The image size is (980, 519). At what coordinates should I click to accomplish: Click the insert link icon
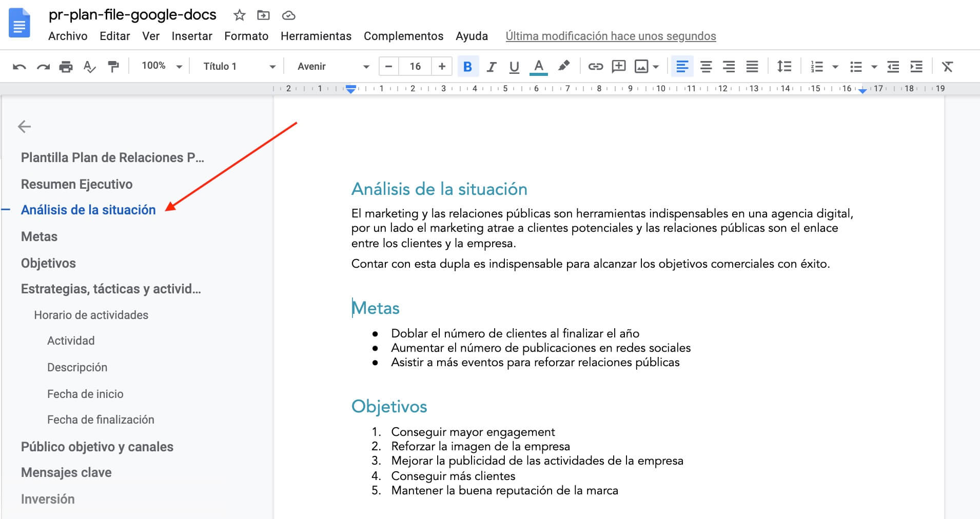tap(595, 67)
